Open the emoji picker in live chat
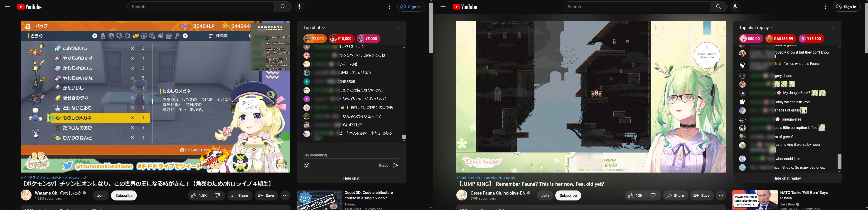The width and height of the screenshot is (868, 210). pos(307,165)
